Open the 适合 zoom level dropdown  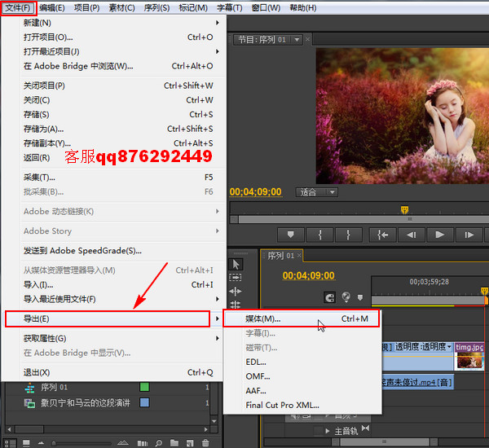(317, 192)
